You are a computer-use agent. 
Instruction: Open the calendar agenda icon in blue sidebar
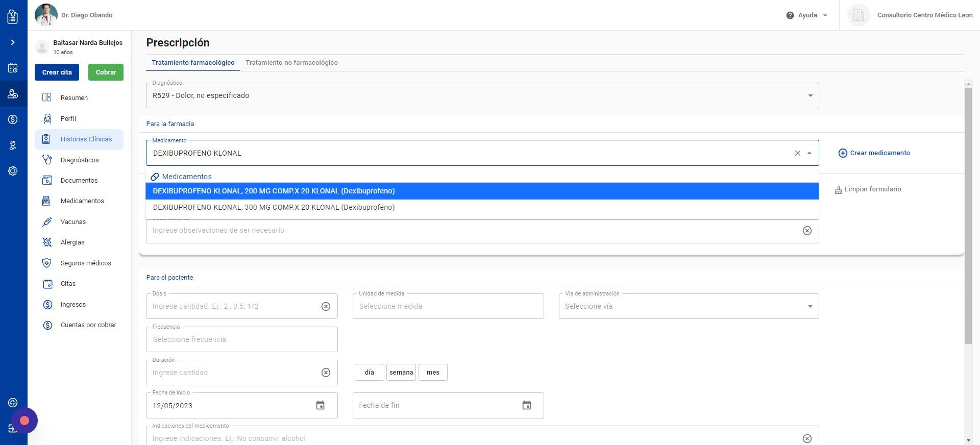click(13, 68)
